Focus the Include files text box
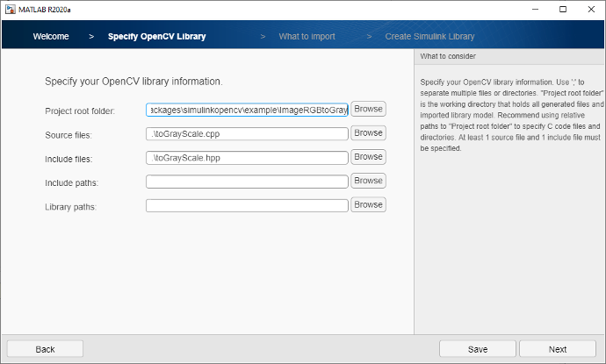The height and width of the screenshot is (364, 606). click(x=247, y=159)
